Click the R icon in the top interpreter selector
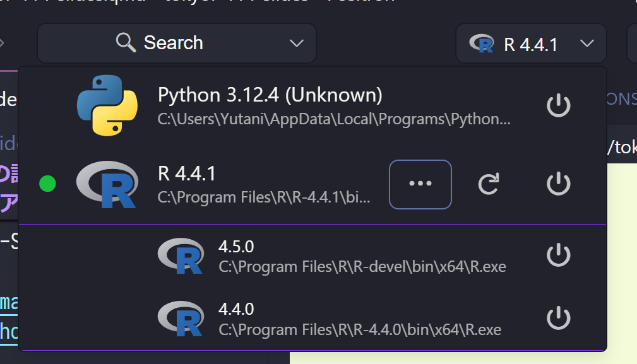637x364 pixels. coord(482,44)
